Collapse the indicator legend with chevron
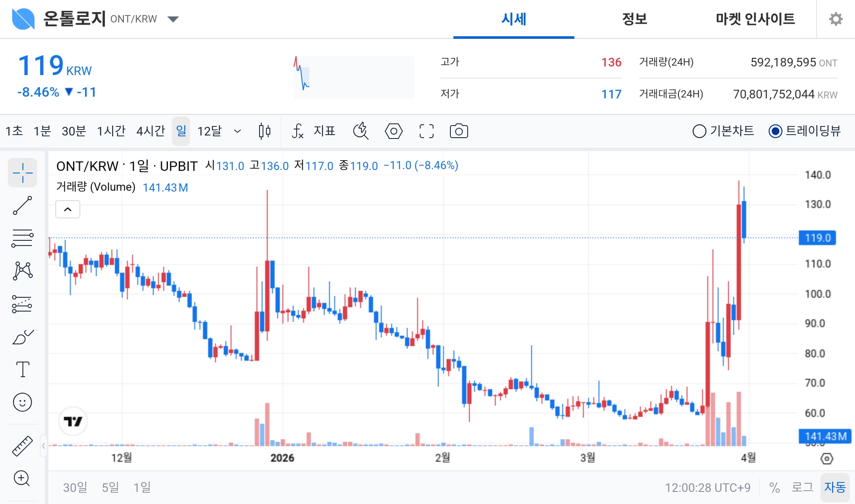 tap(68, 209)
